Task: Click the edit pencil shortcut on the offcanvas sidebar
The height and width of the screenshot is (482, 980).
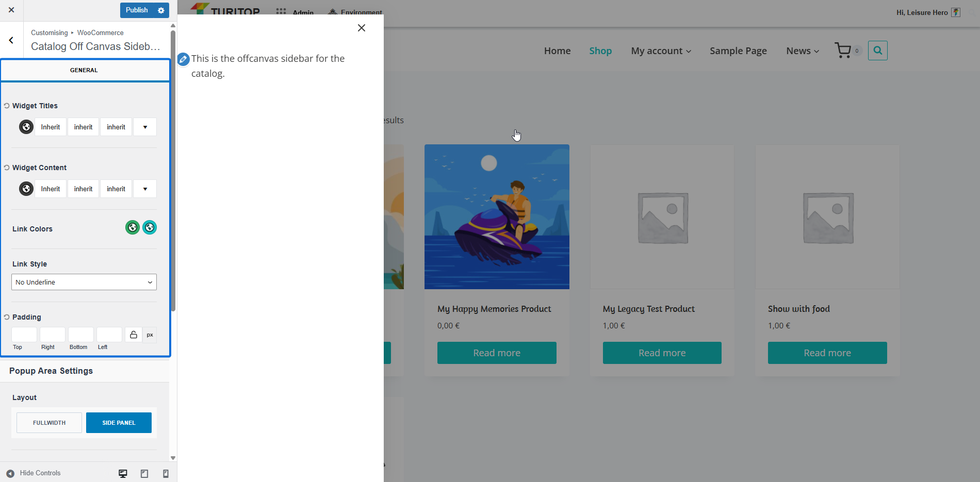Action: tap(183, 59)
